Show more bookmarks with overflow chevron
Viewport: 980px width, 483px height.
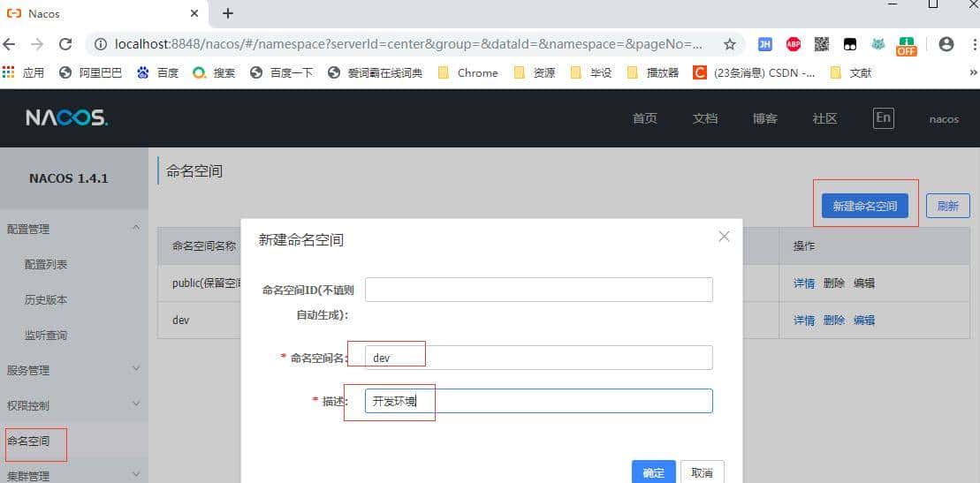[x=973, y=73]
